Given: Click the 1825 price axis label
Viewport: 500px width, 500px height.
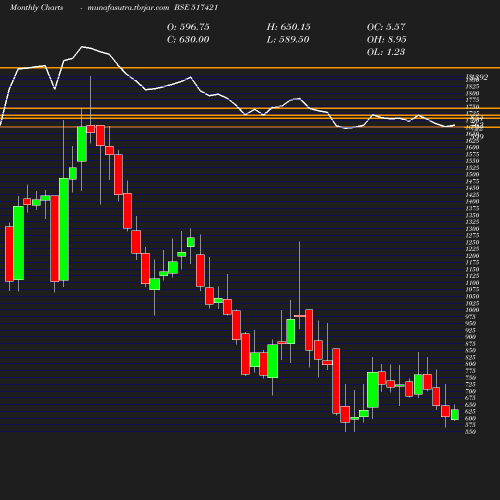Looking at the screenshot, I should coord(472,86).
